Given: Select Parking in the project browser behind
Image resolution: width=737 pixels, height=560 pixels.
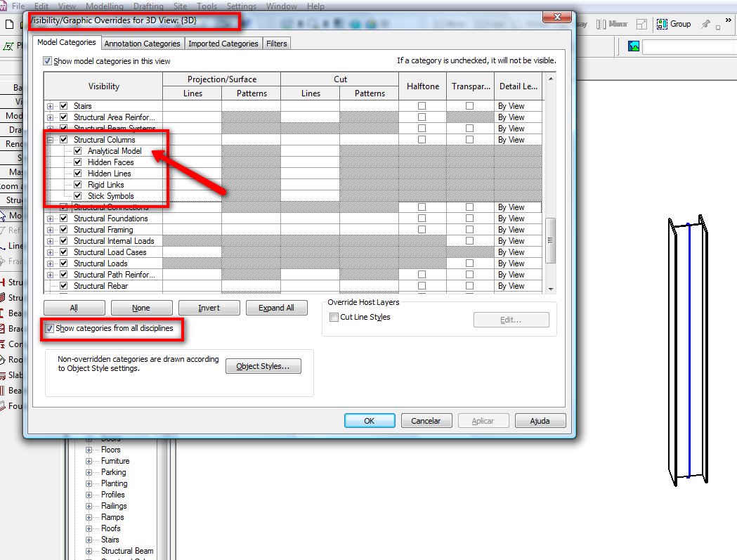Looking at the screenshot, I should [x=114, y=472].
